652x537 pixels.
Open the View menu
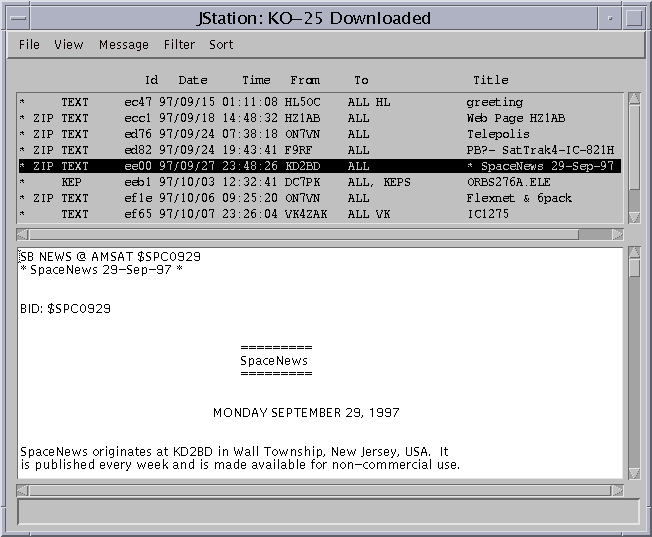coord(69,45)
